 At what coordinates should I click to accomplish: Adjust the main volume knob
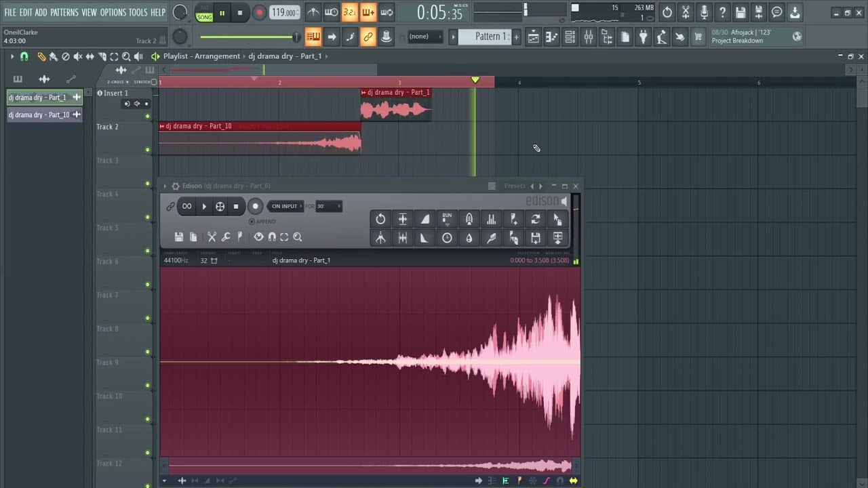coord(180,12)
